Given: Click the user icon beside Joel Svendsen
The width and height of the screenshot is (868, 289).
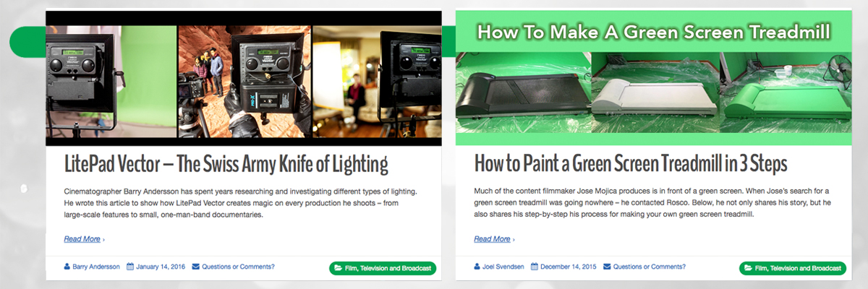Looking at the screenshot, I should click(477, 267).
